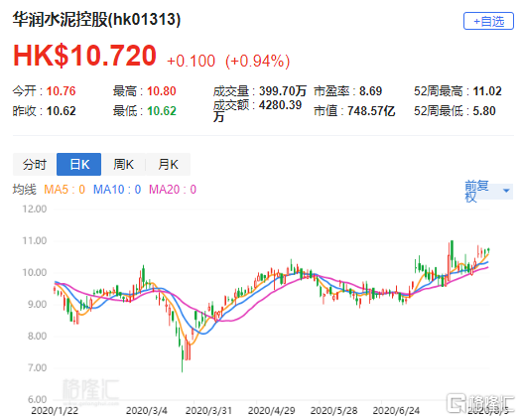Click previous close value next to 昨收
The width and height of the screenshot is (521, 420).
62,111
